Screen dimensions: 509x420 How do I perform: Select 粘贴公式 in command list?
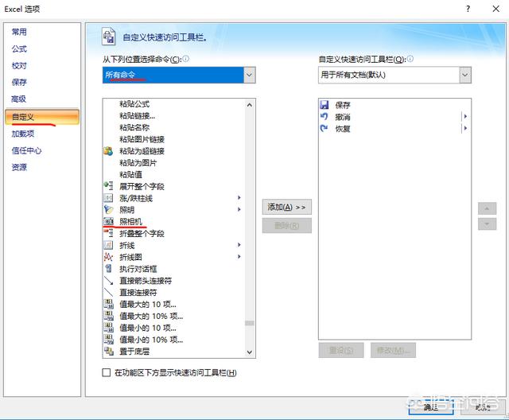click(134, 104)
